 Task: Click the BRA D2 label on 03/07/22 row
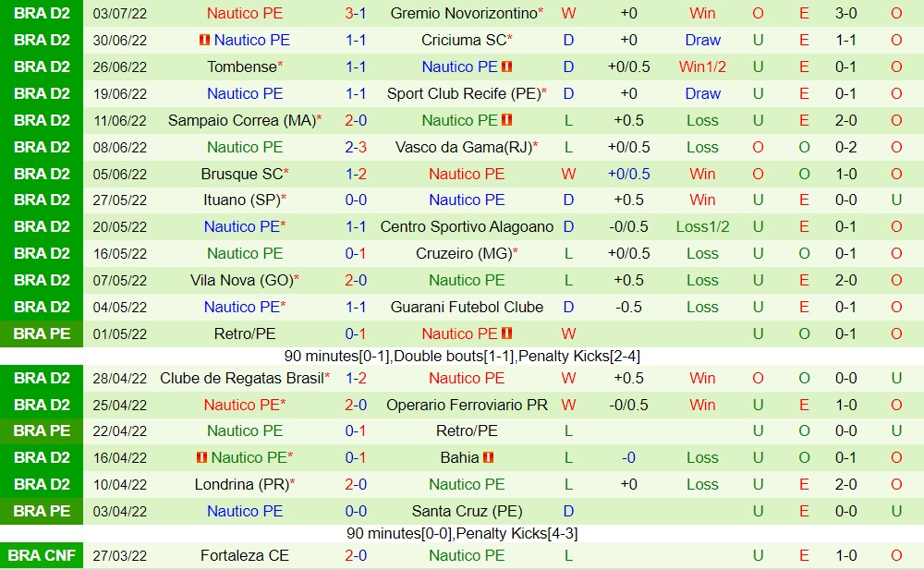42,14
